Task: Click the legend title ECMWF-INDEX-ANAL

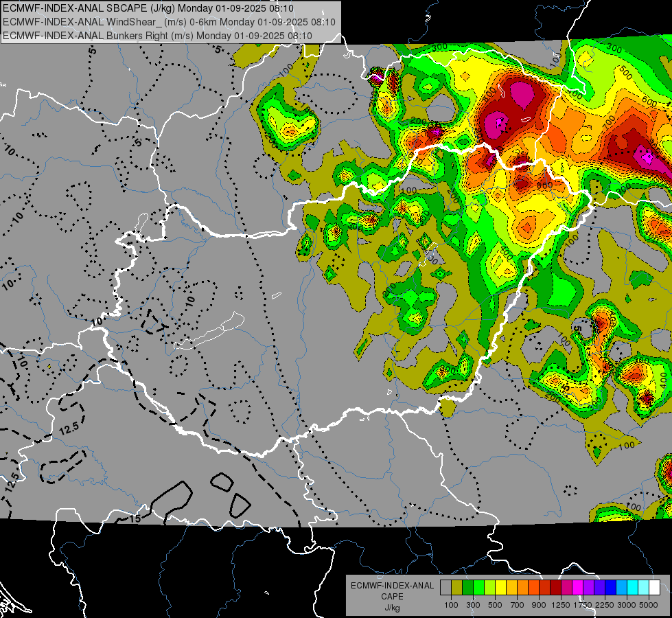Action: (392, 586)
